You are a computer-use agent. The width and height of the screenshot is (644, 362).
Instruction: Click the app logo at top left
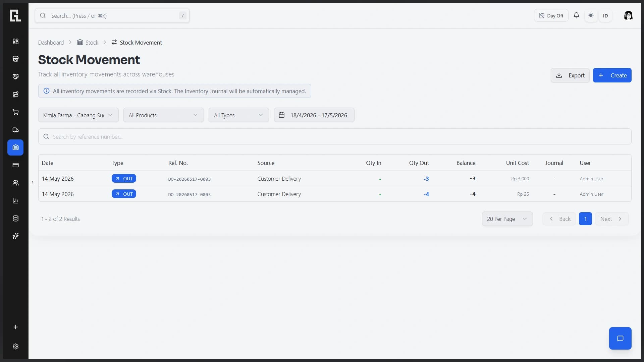[15, 16]
